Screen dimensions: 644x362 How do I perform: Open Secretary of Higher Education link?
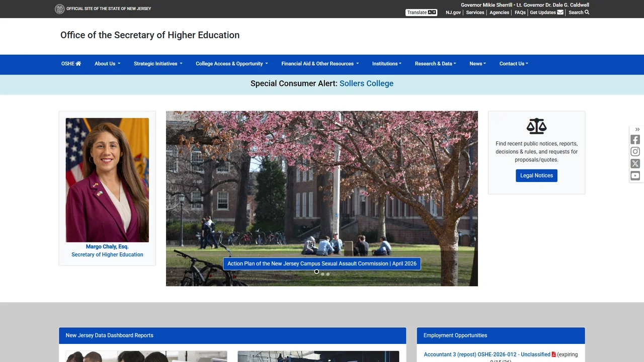[x=107, y=254]
